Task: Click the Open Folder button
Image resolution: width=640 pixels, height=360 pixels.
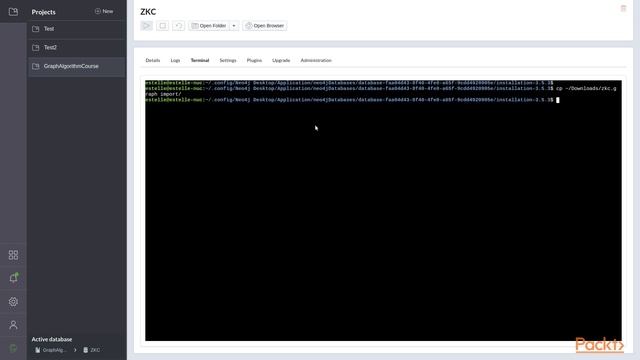Action: click(x=209, y=26)
